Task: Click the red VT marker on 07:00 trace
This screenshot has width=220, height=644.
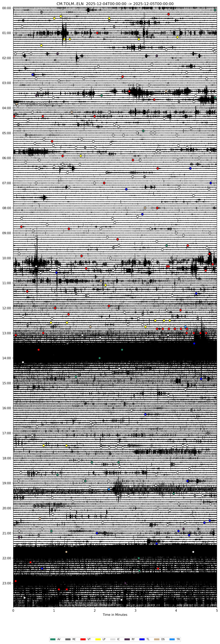Action: point(104,183)
